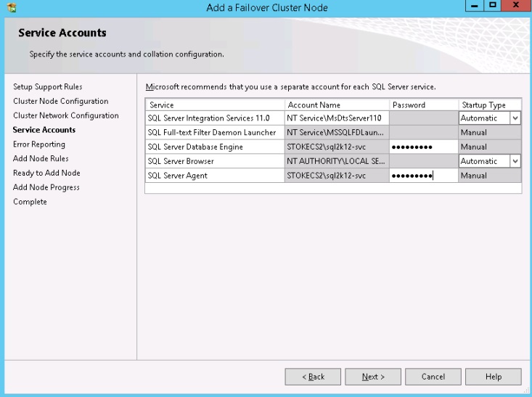The image size is (532, 397).
Task: Click the Password column header
Action: tap(423, 105)
